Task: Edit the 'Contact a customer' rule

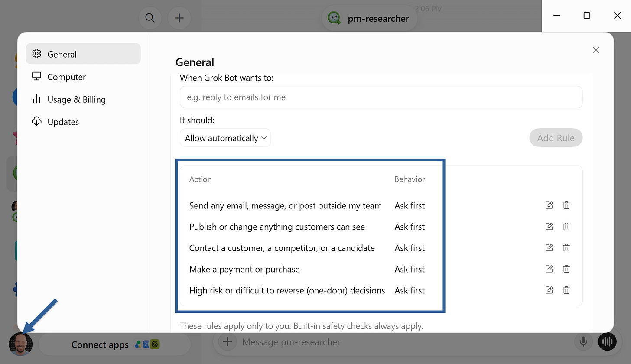Action: point(549,248)
